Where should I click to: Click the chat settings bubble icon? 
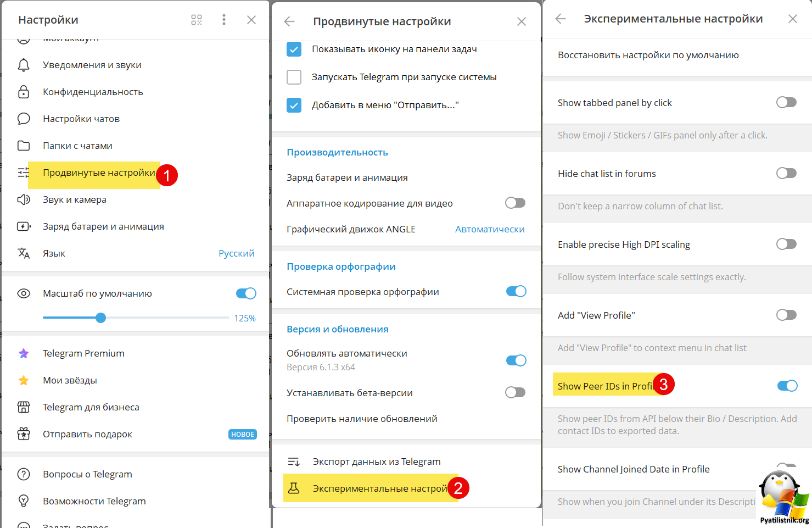click(x=24, y=119)
